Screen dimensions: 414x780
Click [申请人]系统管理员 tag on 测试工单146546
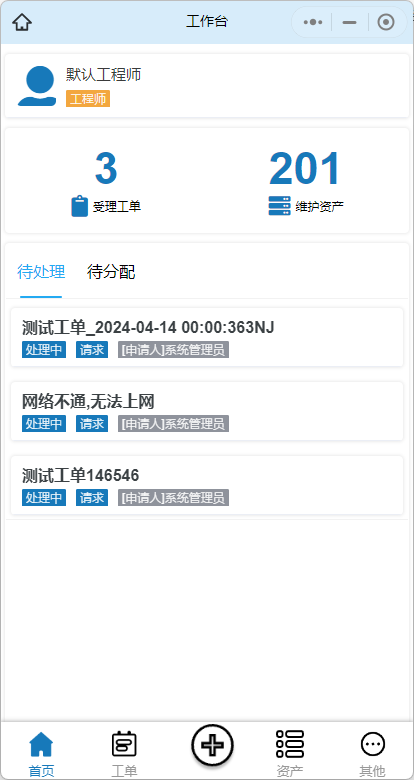[173, 497]
